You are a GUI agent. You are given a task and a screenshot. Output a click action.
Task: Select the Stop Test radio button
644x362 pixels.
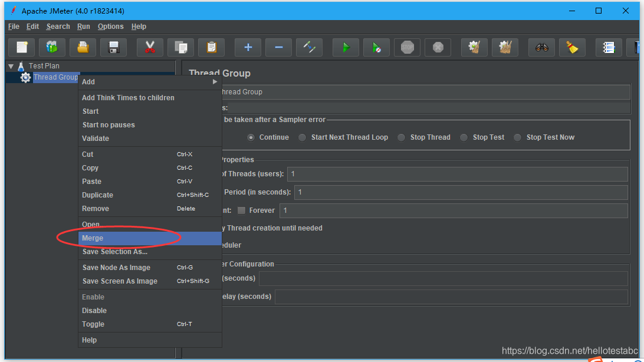tap(464, 137)
